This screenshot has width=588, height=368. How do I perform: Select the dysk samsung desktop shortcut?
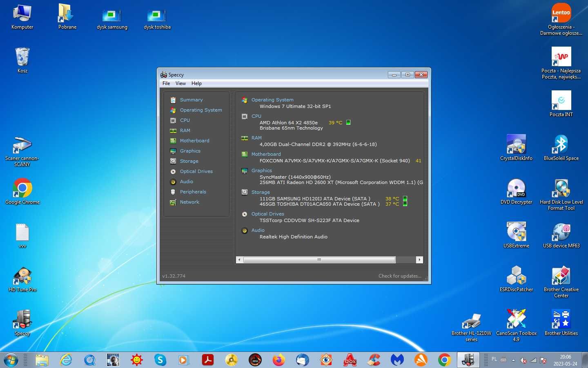[112, 19]
